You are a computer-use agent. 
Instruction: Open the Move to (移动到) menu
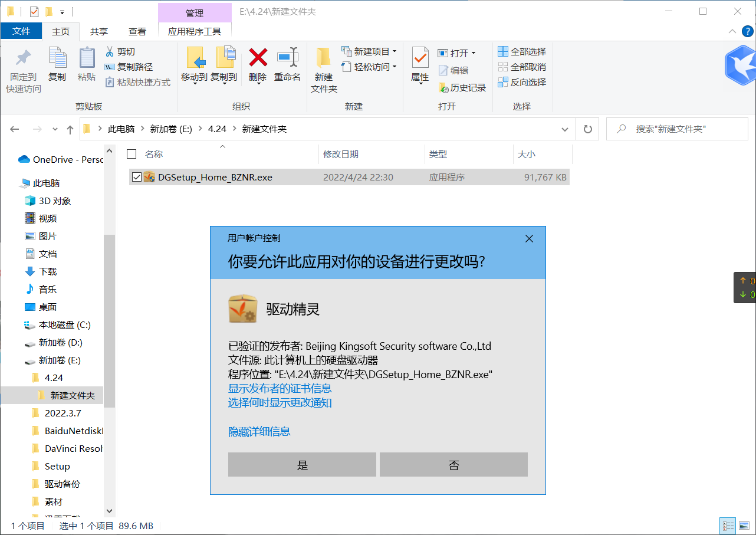tap(194, 65)
